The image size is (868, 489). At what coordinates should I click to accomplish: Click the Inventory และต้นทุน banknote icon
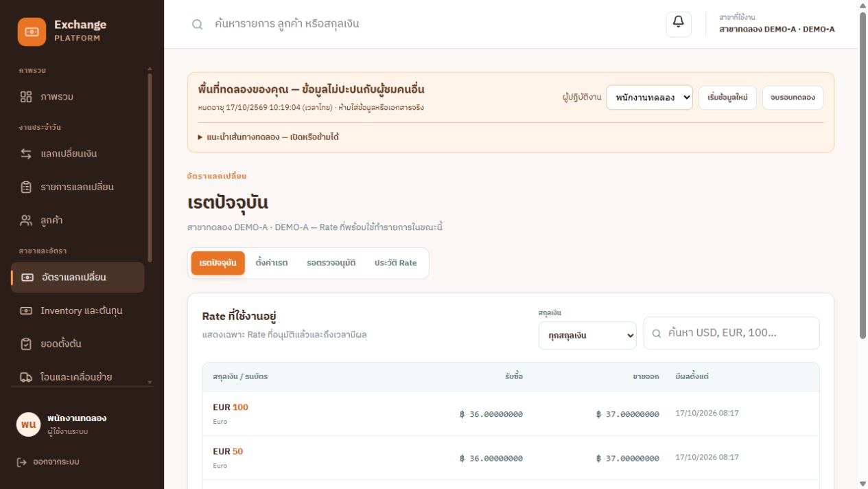tap(26, 310)
